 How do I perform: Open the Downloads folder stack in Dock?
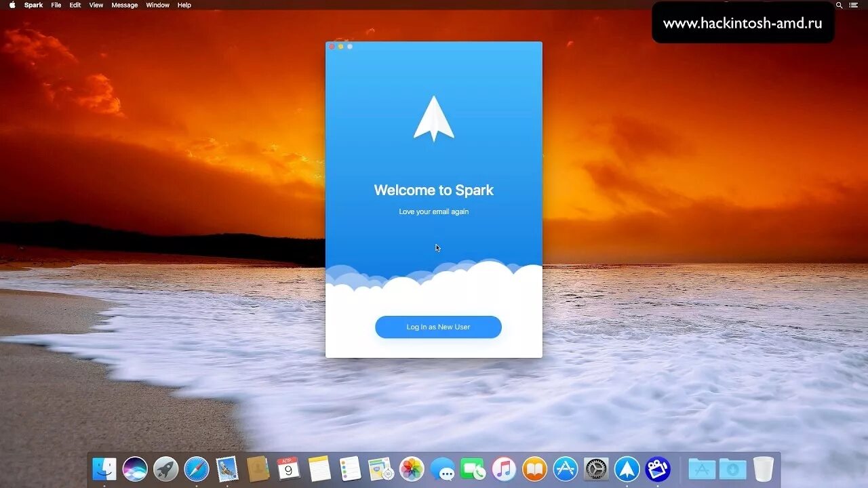point(732,469)
